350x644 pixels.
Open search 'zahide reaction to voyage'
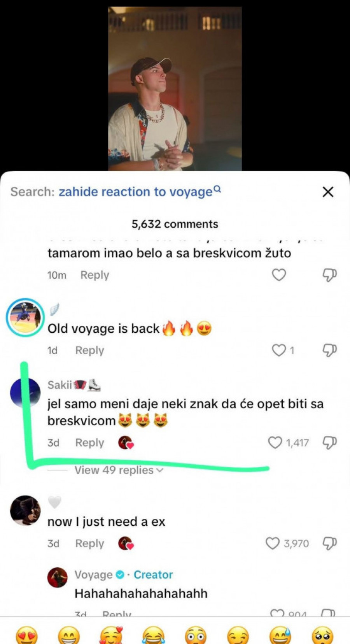click(x=140, y=191)
